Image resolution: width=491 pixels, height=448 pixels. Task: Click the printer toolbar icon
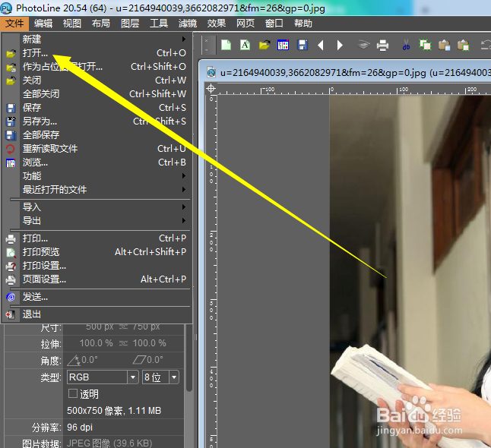point(382,46)
